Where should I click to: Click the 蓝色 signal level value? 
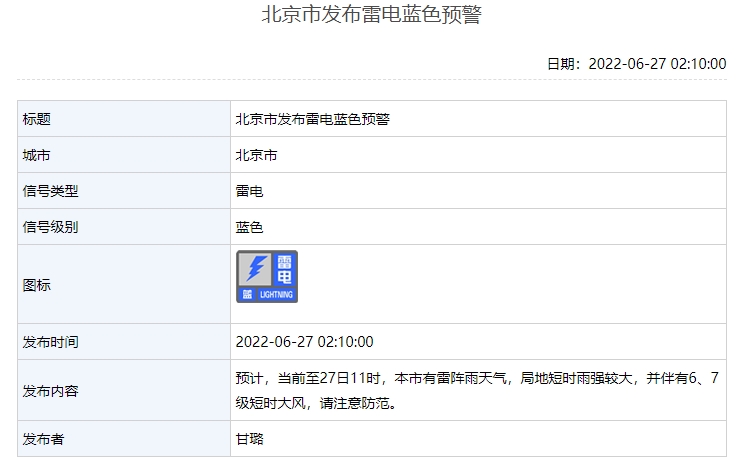(x=249, y=227)
